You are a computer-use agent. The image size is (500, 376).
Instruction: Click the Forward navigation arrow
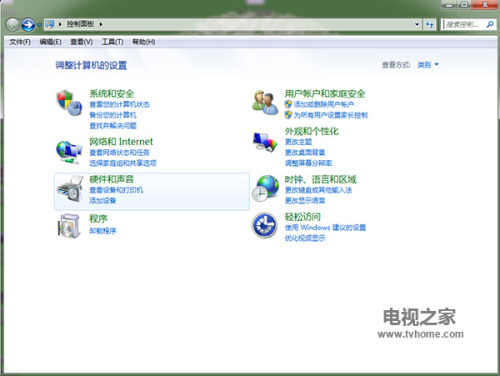pyautogui.click(x=28, y=25)
